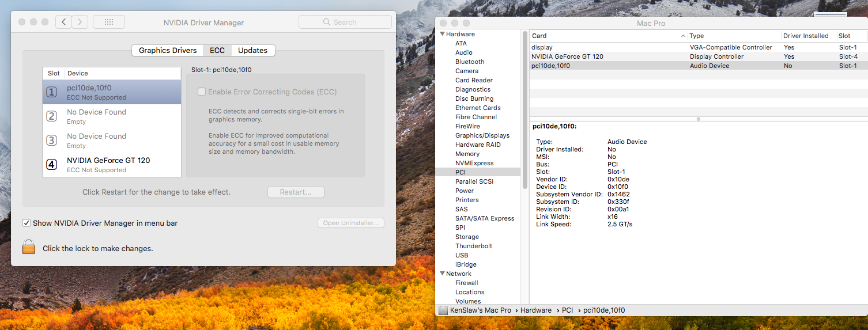Collapse the Hardware section in Mac Pro sidebar
The image size is (868, 330).
click(x=442, y=34)
